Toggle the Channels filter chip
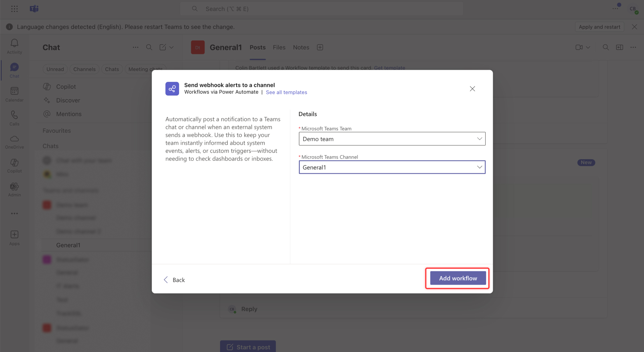The image size is (644, 352). tap(85, 69)
